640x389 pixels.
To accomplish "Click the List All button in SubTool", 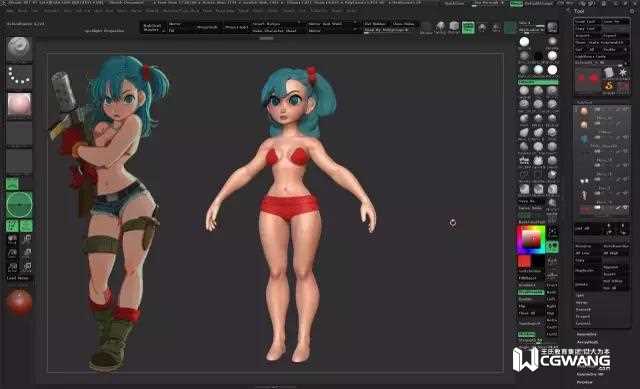I will (587, 229).
